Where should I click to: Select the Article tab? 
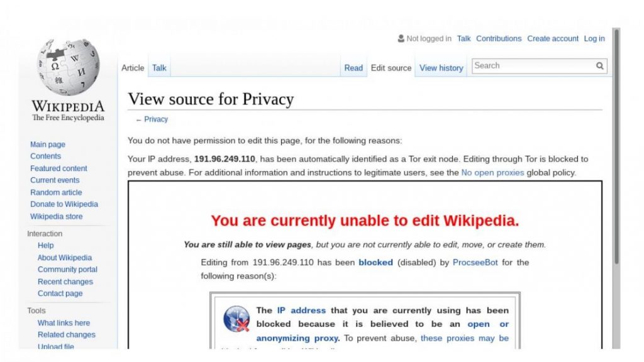tap(132, 67)
